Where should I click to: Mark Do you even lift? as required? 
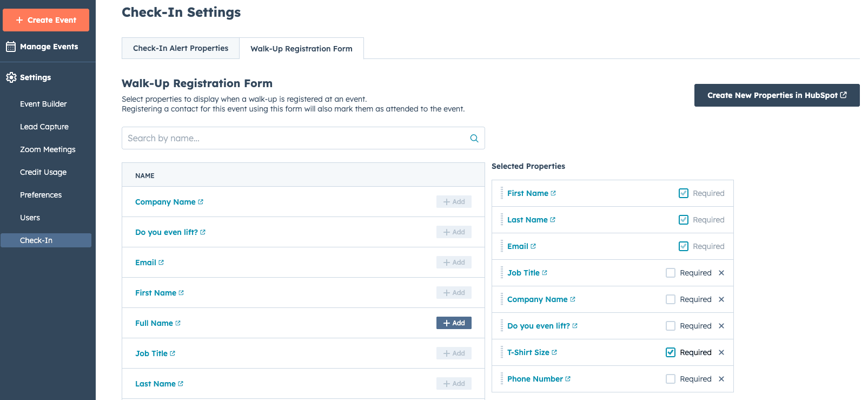coord(671,326)
